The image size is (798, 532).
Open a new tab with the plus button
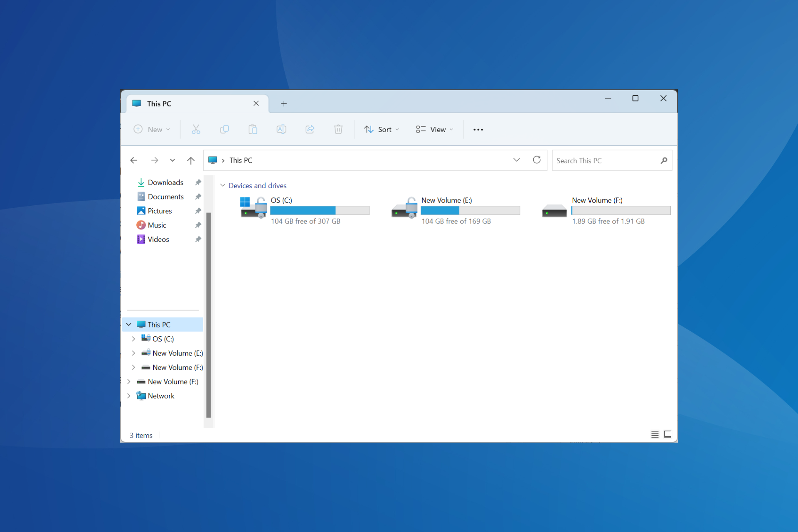click(284, 103)
